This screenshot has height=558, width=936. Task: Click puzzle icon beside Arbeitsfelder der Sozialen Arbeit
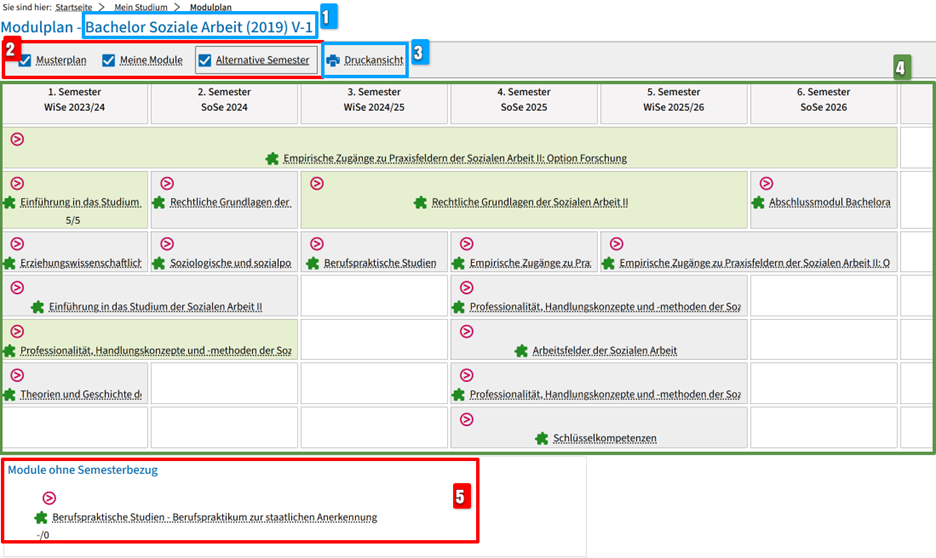click(521, 351)
